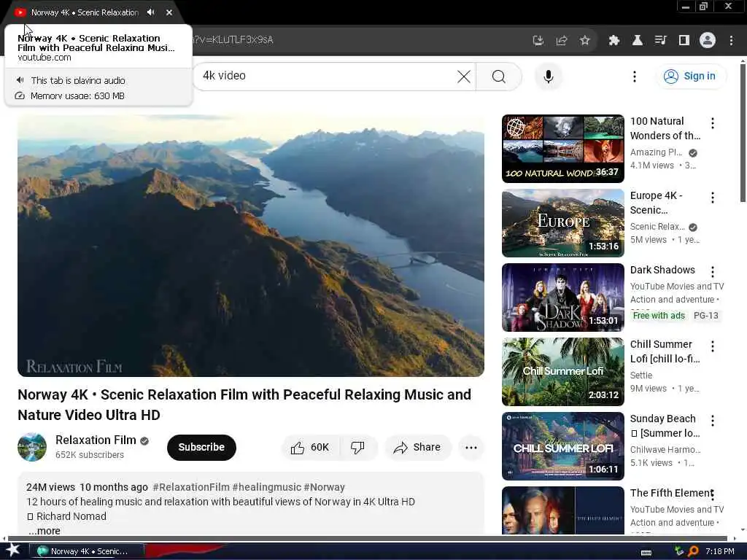The image size is (747, 560).
Task: Open options menu for Sunday Beach video
Action: coord(712,420)
